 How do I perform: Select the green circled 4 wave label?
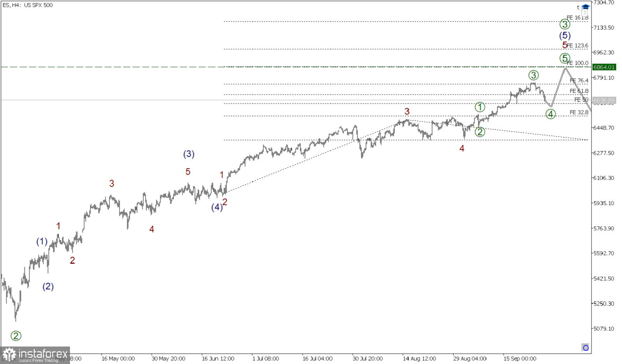(550, 114)
